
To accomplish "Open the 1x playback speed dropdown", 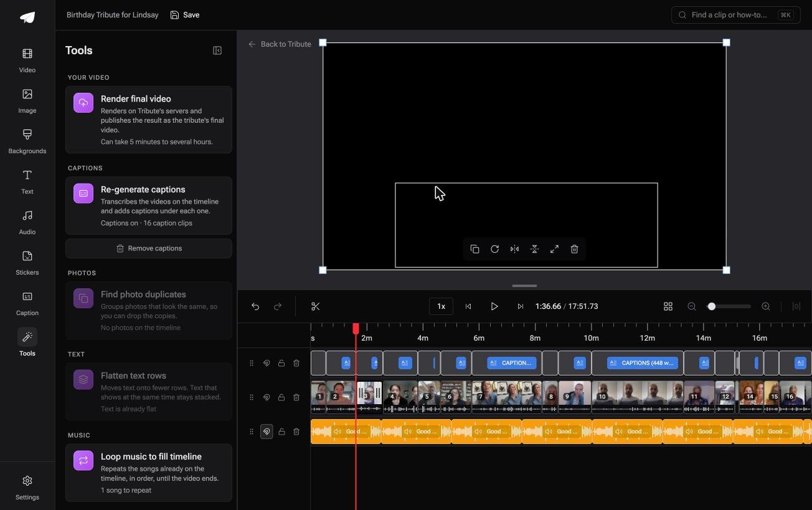I will 441,306.
